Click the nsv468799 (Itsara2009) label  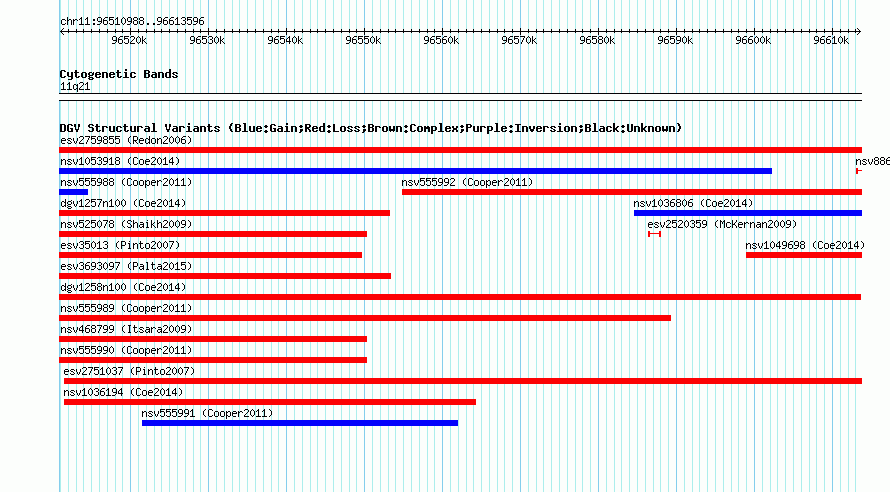pos(126,329)
